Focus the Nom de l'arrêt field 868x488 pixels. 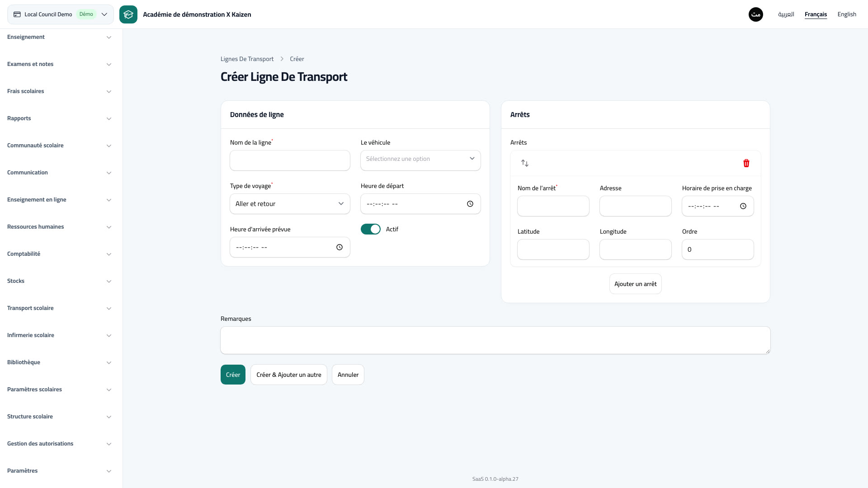[x=553, y=206]
